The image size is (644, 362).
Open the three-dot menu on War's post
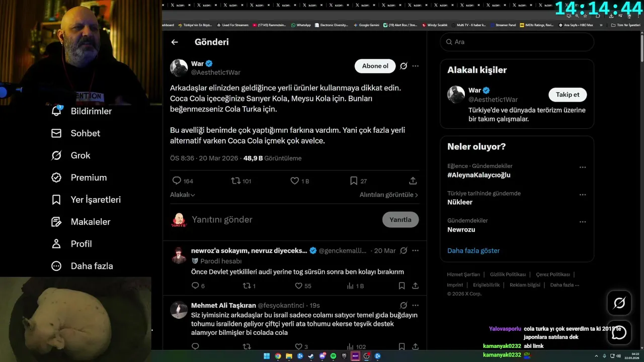pos(415,66)
